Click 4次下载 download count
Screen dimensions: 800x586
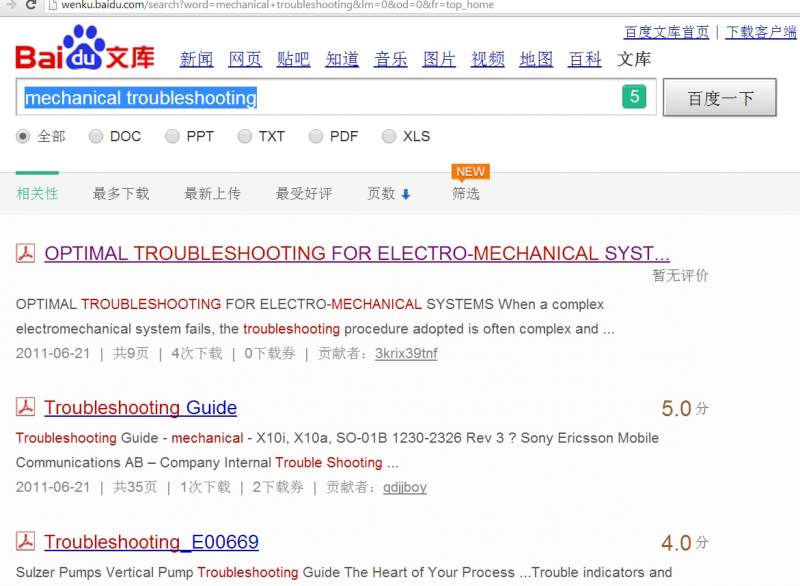tap(197, 353)
